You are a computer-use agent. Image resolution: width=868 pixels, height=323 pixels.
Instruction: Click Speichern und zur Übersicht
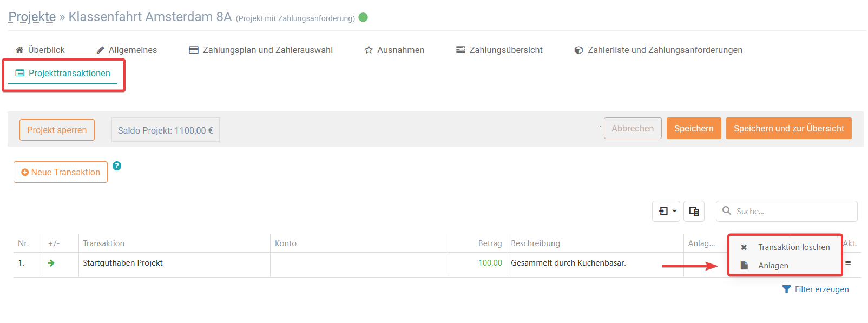[x=788, y=128]
